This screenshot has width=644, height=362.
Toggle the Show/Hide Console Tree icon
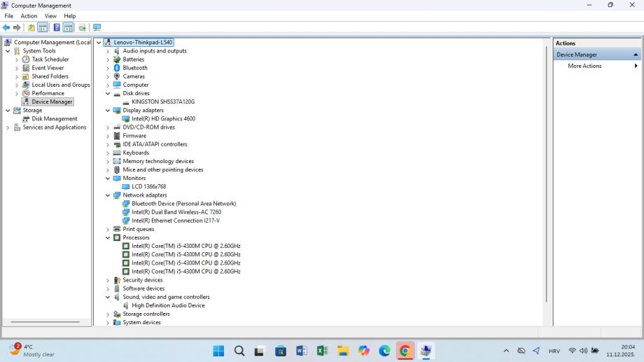click(x=43, y=27)
